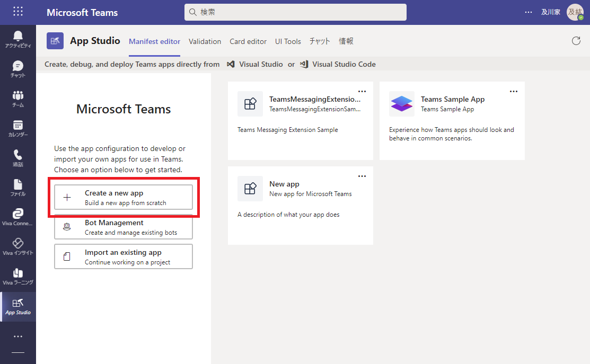Open Viva Learning in sidebar
The width and height of the screenshot is (590, 364).
pyautogui.click(x=17, y=277)
